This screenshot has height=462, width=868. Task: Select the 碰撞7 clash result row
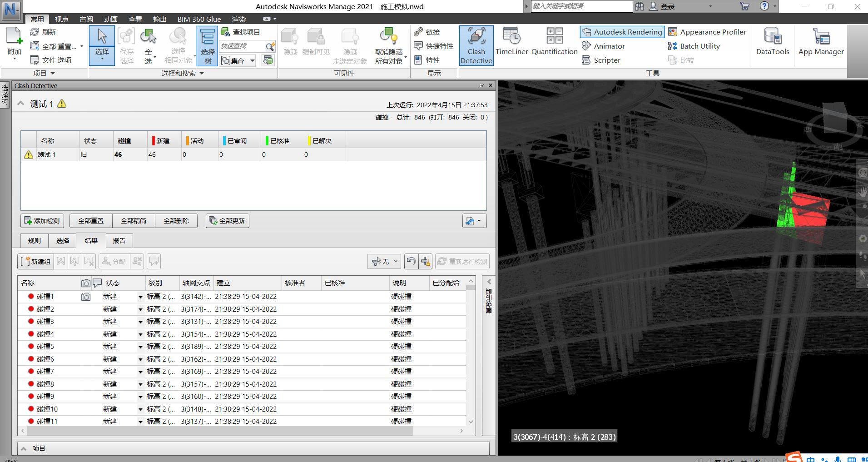[242, 372]
